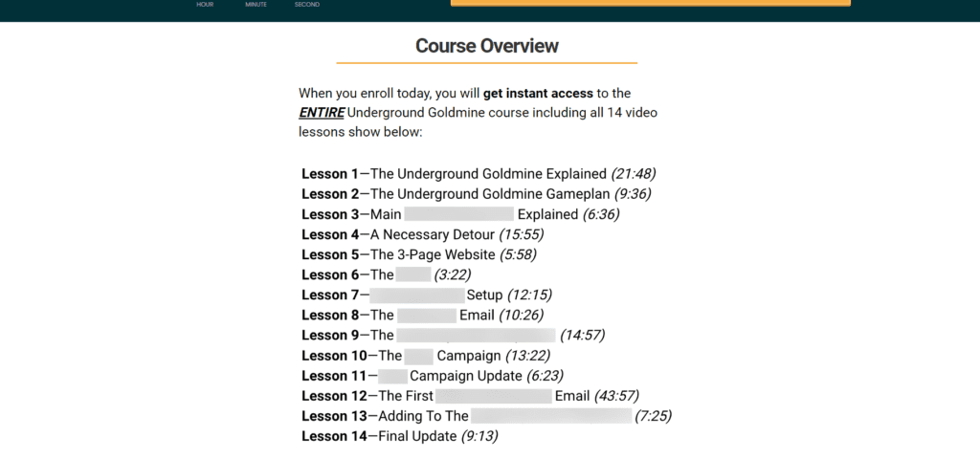
Task: Click the underlined ENTIRE text
Action: click(x=322, y=113)
